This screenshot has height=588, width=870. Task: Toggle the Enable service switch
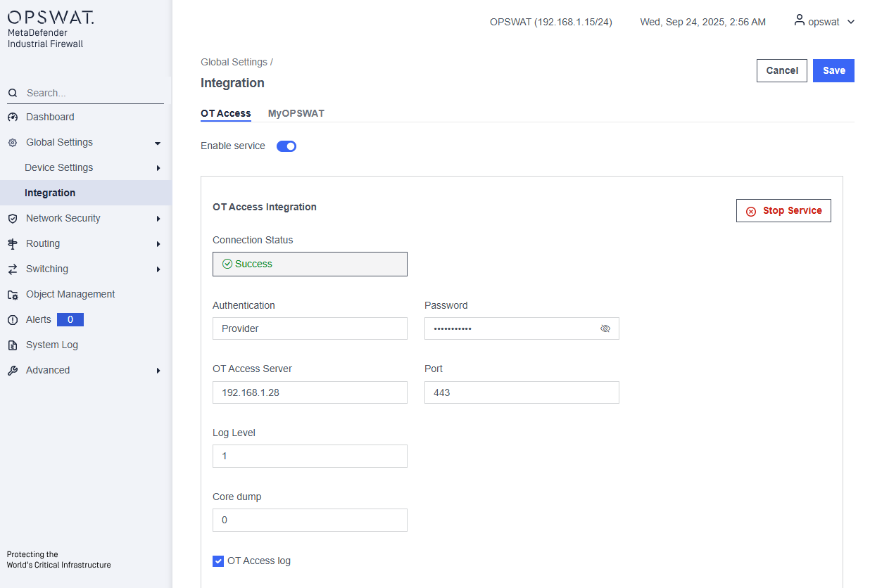click(286, 146)
